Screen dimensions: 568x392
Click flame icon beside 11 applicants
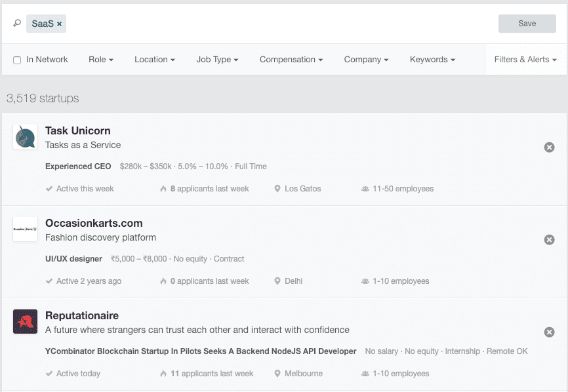[163, 374]
